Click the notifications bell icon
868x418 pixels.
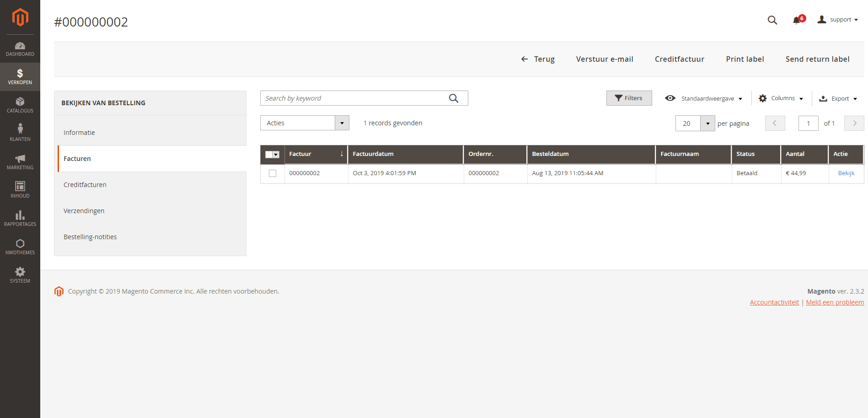tap(797, 20)
